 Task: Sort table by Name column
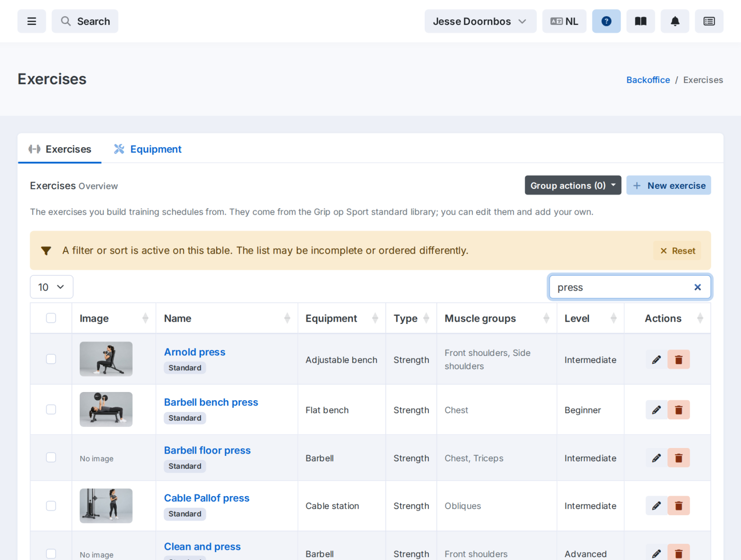pos(227,318)
